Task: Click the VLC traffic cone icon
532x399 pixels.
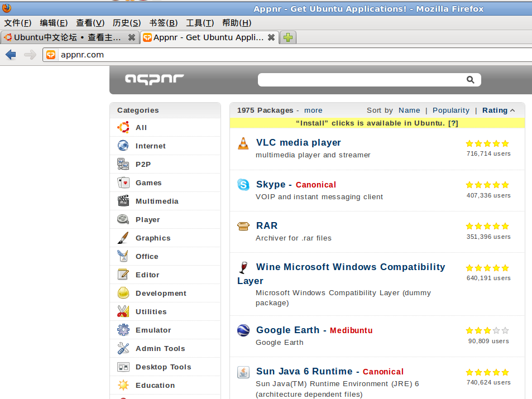Action: pos(243,143)
